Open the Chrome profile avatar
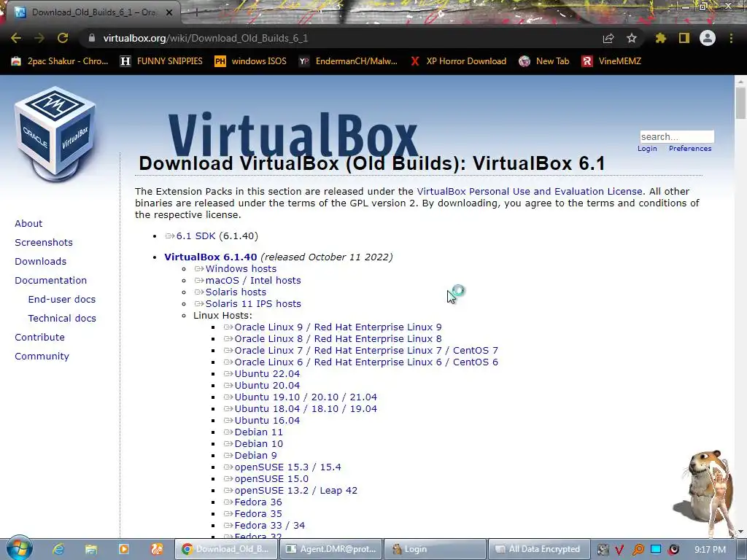Viewport: 747px width, 560px height. pyautogui.click(x=708, y=38)
